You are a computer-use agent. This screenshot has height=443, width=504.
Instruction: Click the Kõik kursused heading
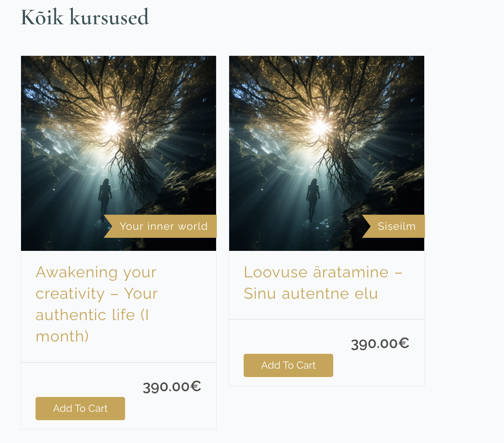[85, 17]
